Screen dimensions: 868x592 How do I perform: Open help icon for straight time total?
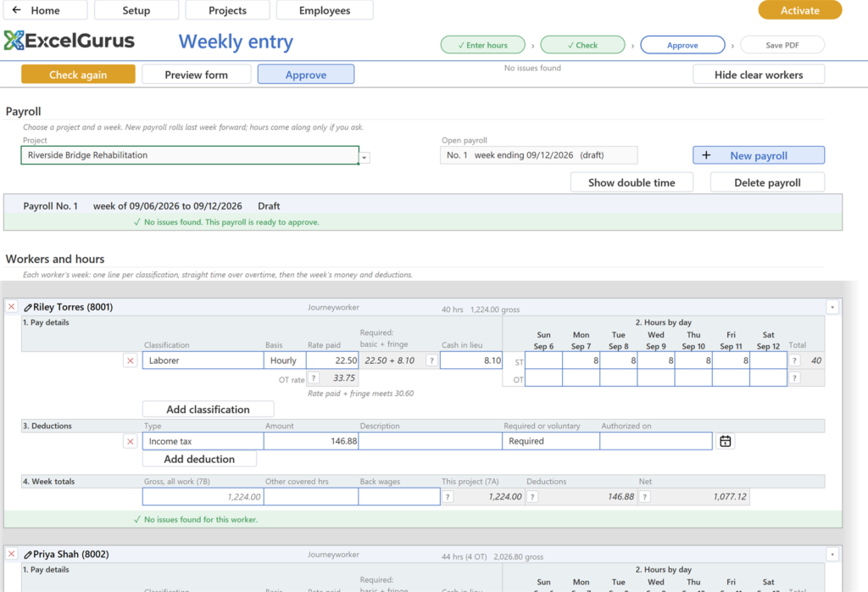coord(794,360)
